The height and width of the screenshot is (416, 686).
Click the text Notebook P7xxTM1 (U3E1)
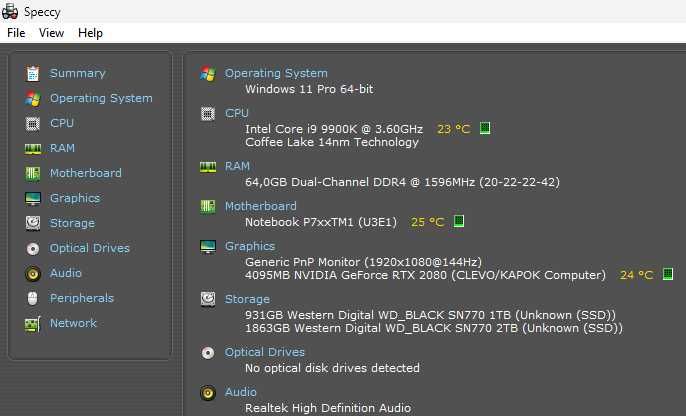coord(321,222)
